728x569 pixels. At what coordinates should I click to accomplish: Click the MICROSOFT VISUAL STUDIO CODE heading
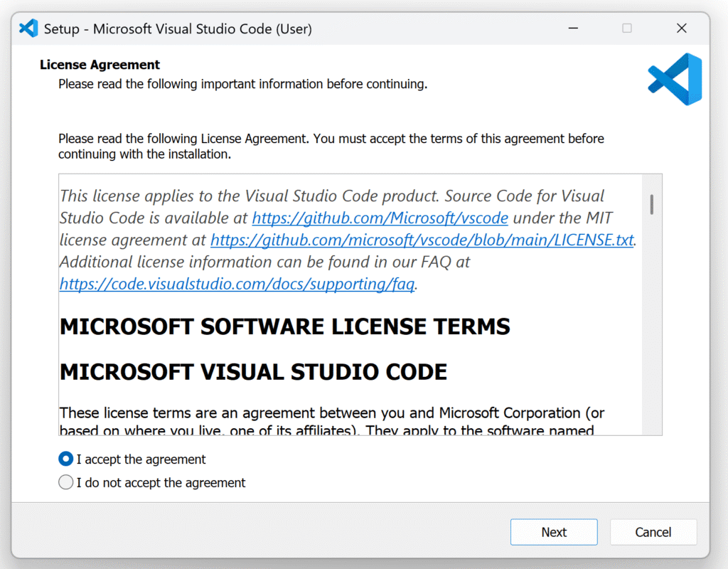tap(253, 372)
